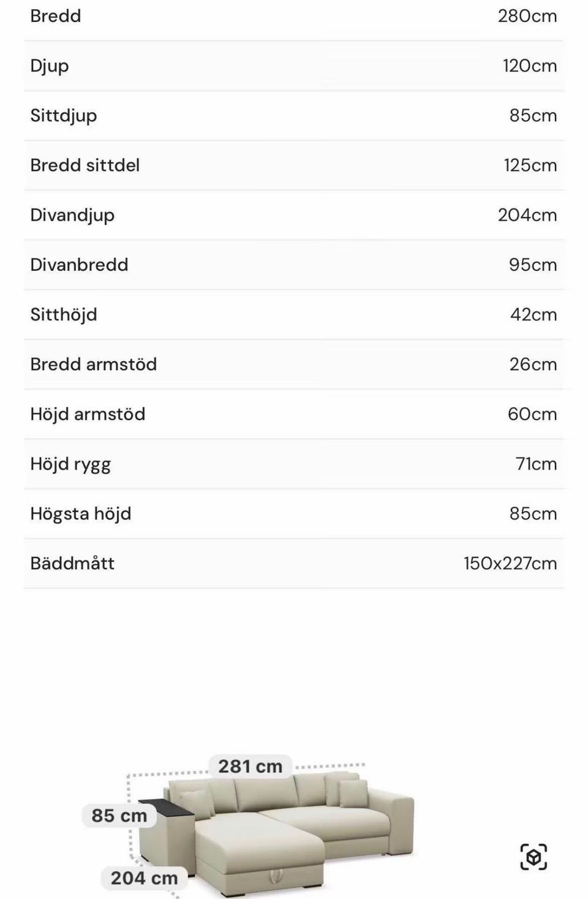Click the 204cm divan depth value
The image size is (588, 899).
pos(527,215)
